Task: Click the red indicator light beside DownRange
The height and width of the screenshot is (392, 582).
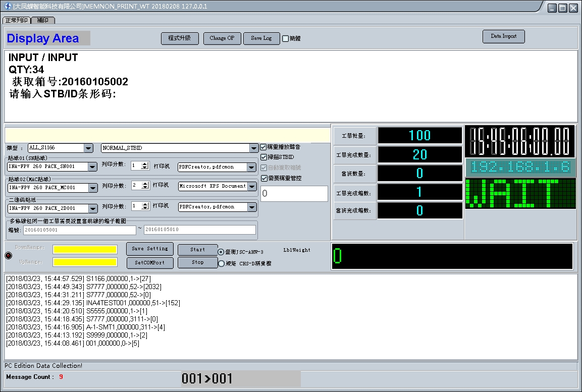Action: [8, 255]
